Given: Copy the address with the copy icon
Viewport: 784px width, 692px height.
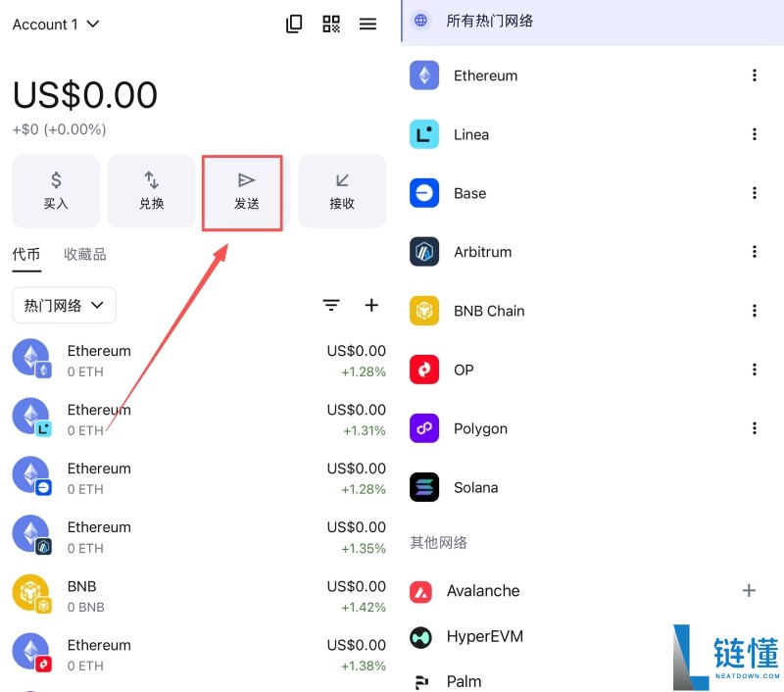Looking at the screenshot, I should [x=294, y=24].
